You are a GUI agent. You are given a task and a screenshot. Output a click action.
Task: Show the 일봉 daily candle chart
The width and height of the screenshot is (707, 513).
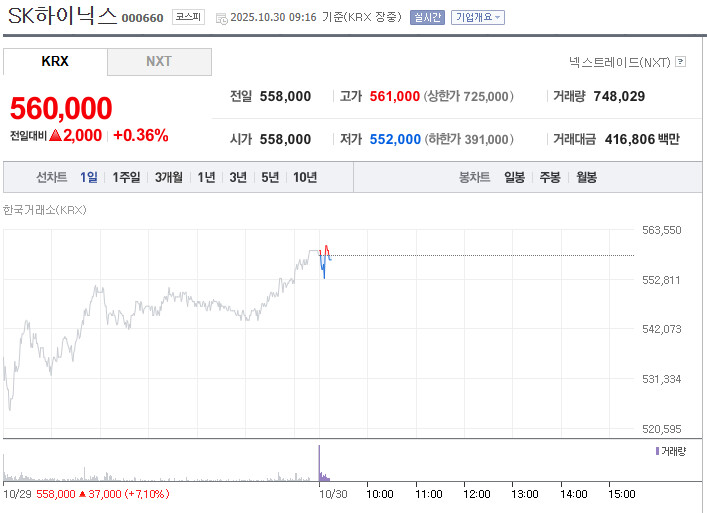(514, 177)
